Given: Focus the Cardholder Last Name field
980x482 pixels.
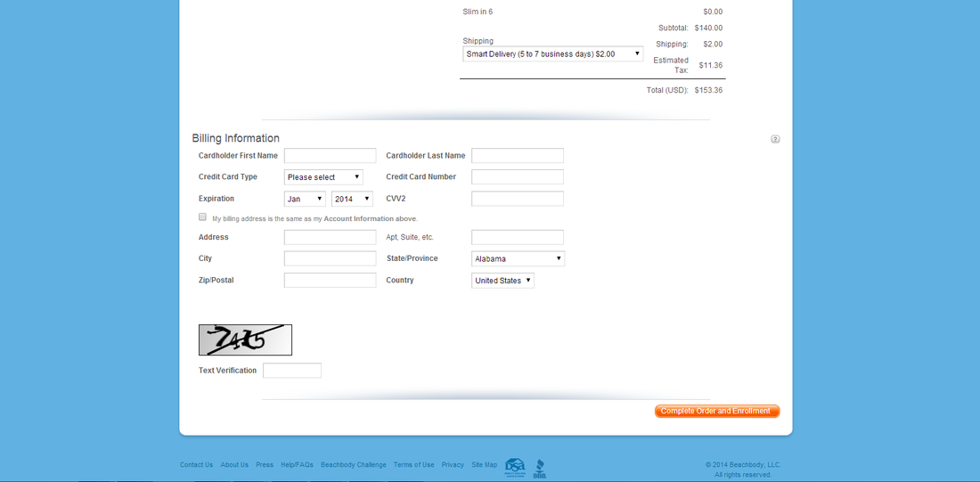Looking at the screenshot, I should pos(518,156).
